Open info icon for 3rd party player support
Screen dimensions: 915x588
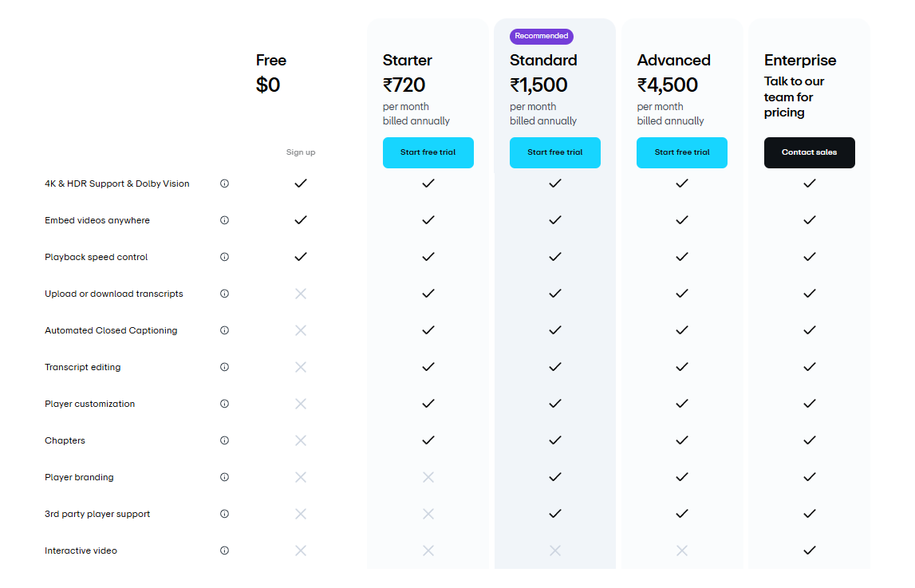(x=224, y=515)
